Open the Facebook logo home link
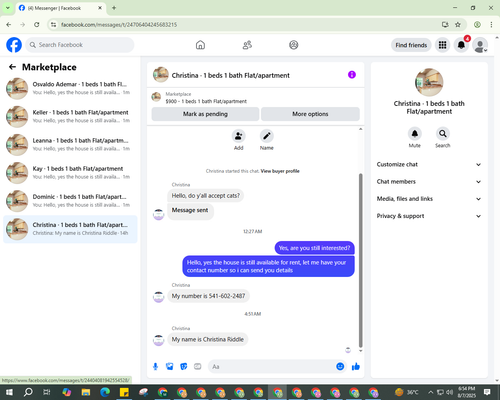This screenshot has height=400, width=500. coord(14,45)
